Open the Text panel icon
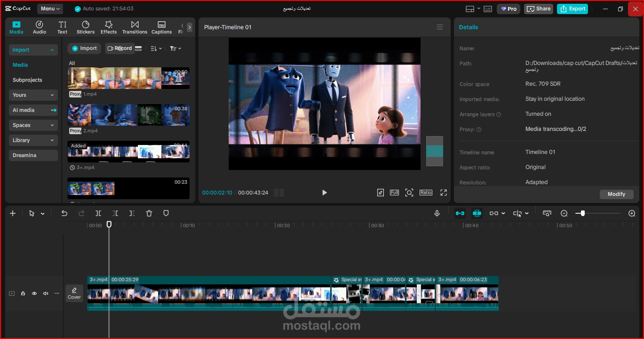 click(x=63, y=27)
